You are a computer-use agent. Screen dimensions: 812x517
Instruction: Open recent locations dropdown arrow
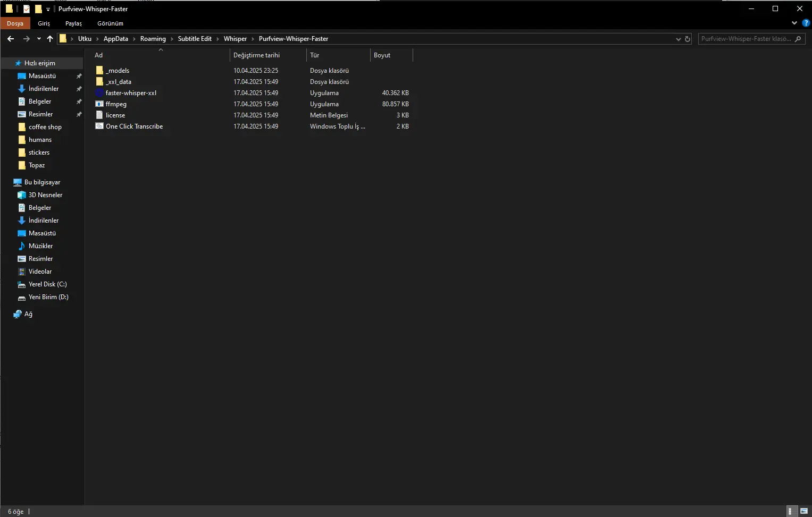(x=39, y=39)
